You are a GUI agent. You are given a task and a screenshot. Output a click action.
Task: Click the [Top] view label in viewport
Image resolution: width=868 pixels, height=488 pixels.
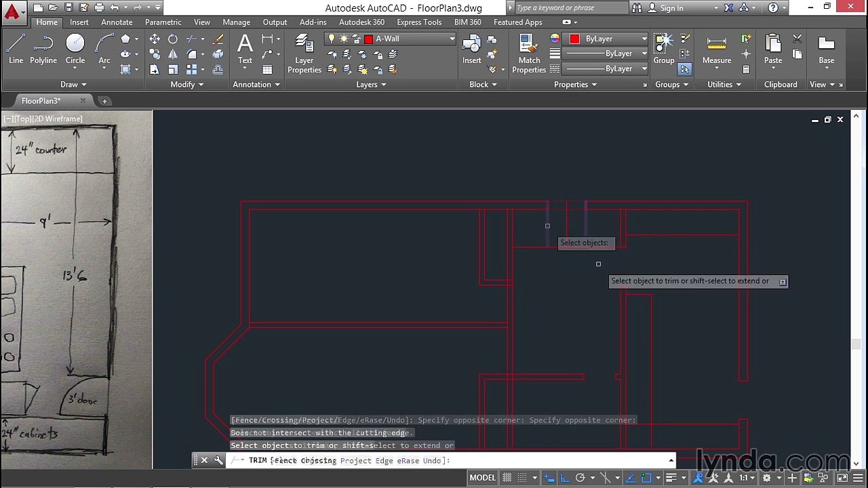click(x=22, y=119)
